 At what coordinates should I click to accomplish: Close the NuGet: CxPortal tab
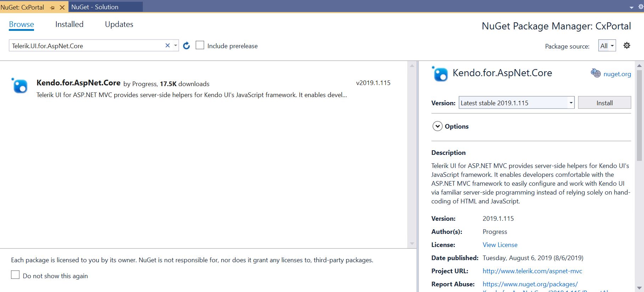[x=62, y=7]
